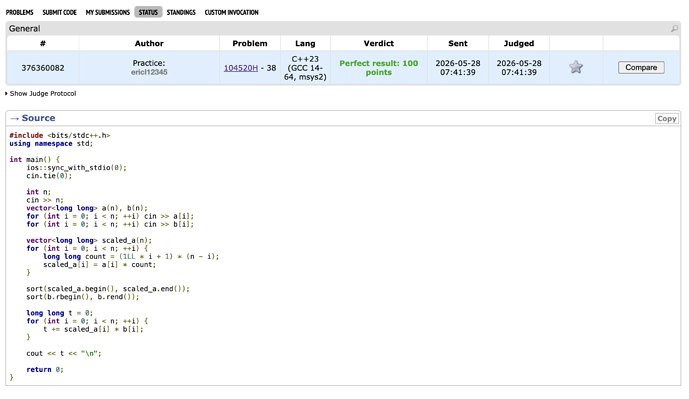Click the Practice: label in the Author cell
The height and width of the screenshot is (399, 689).
click(x=149, y=63)
